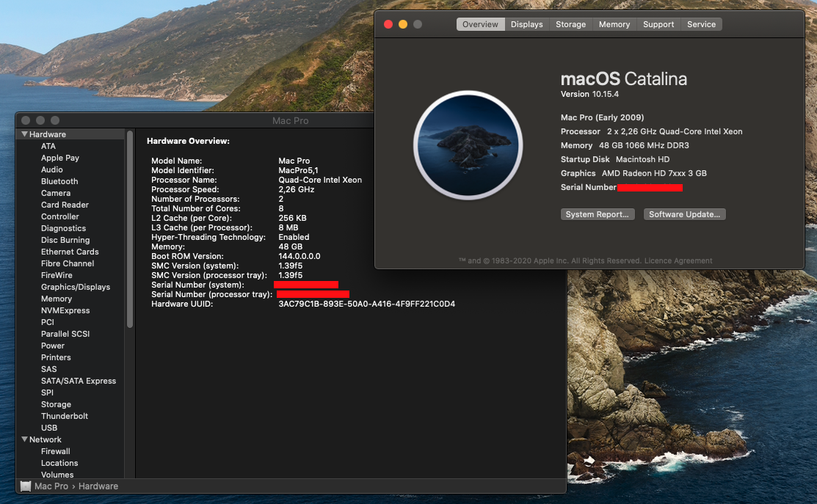Select Card Reader in the sidebar
817x504 pixels.
[65, 205]
